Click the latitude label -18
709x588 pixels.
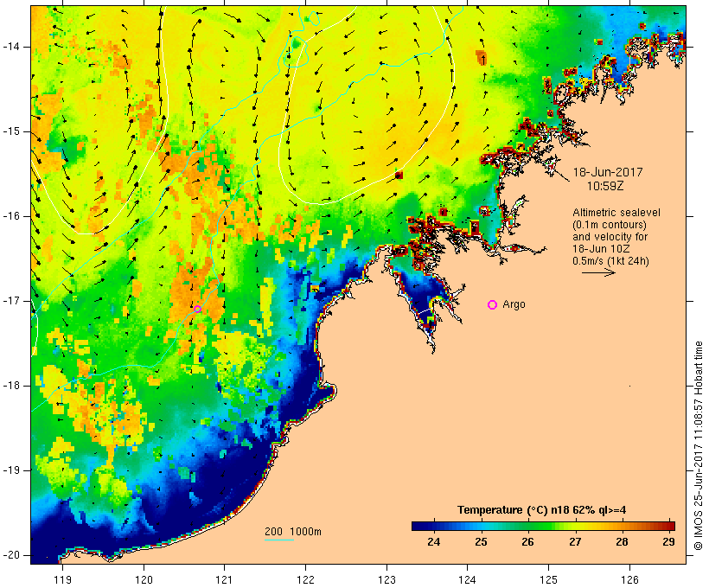(11, 386)
